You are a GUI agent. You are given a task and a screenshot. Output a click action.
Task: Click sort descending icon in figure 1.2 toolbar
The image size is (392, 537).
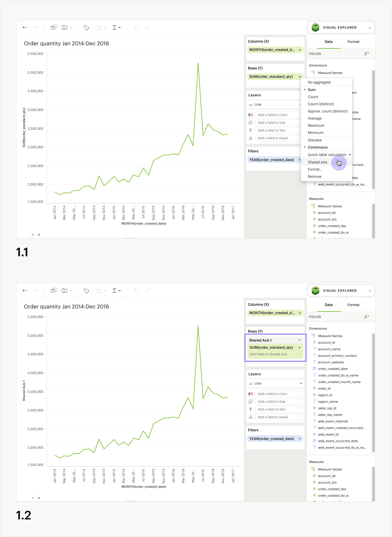tap(147, 291)
